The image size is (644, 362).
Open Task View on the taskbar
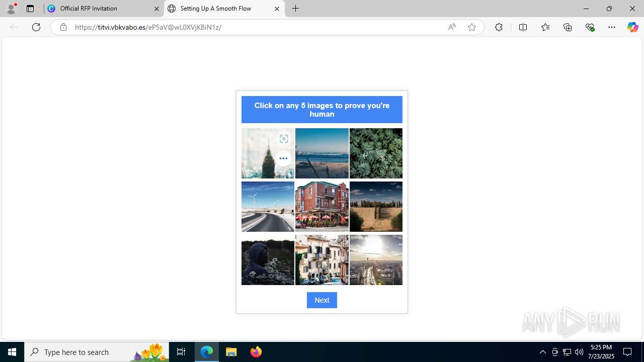(181, 352)
